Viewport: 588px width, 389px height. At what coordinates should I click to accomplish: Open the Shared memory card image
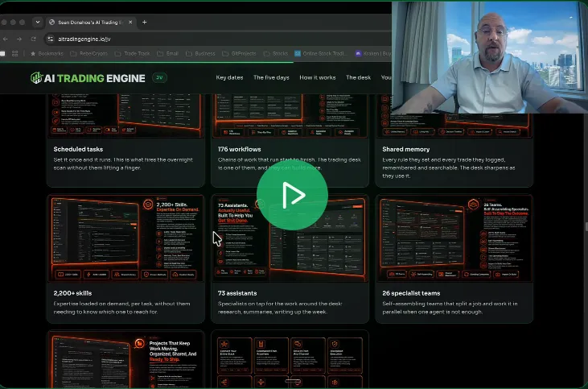tap(454, 126)
